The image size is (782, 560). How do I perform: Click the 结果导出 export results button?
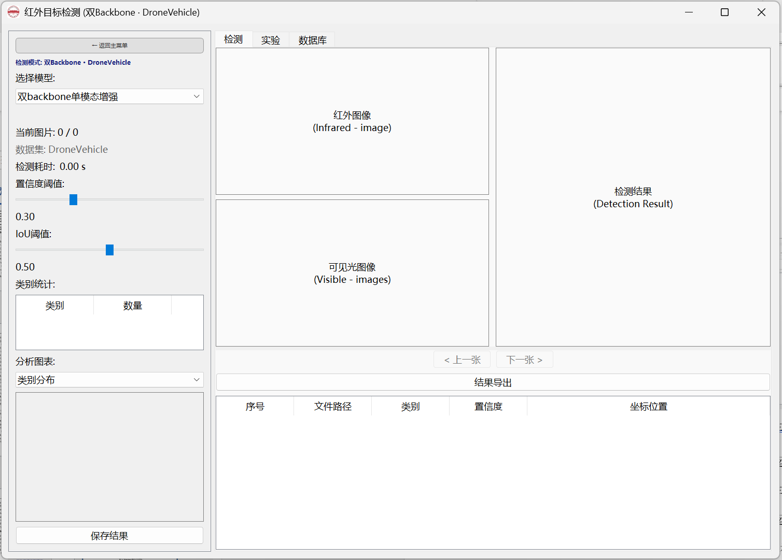pos(493,382)
